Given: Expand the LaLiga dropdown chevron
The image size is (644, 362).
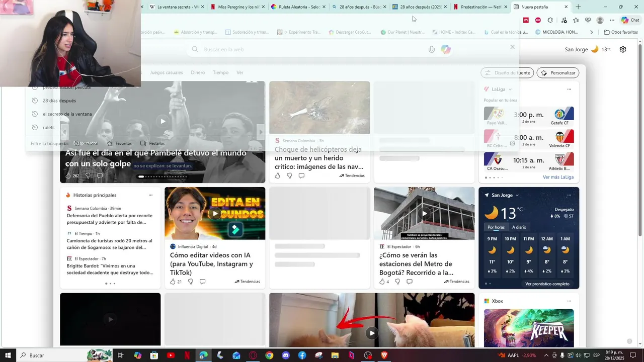Looking at the screenshot, I should pyautogui.click(x=510, y=89).
